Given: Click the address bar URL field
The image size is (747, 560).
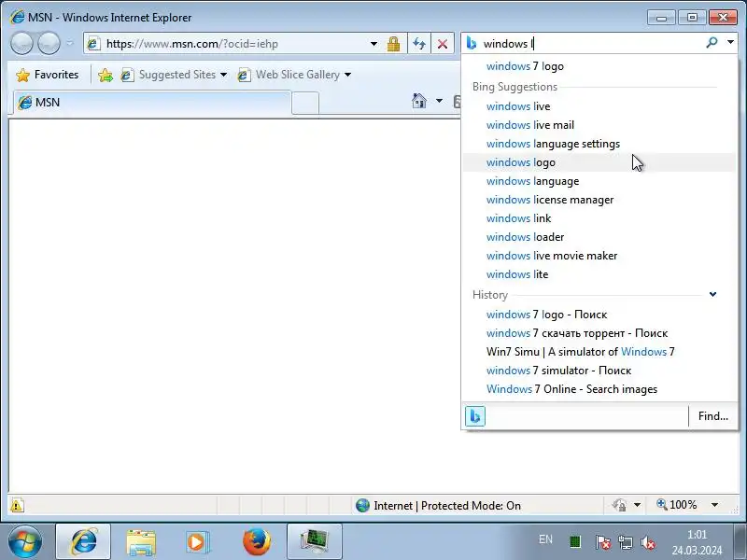Looking at the screenshot, I should [228, 44].
